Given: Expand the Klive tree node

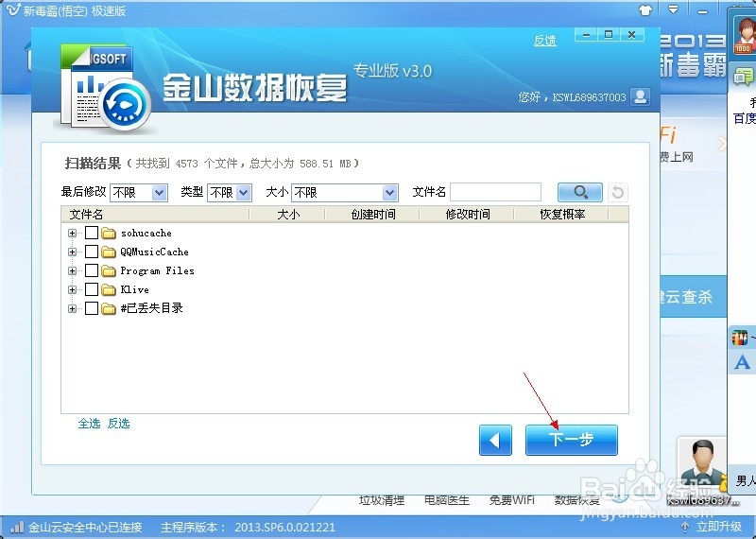Looking at the screenshot, I should (x=73, y=289).
